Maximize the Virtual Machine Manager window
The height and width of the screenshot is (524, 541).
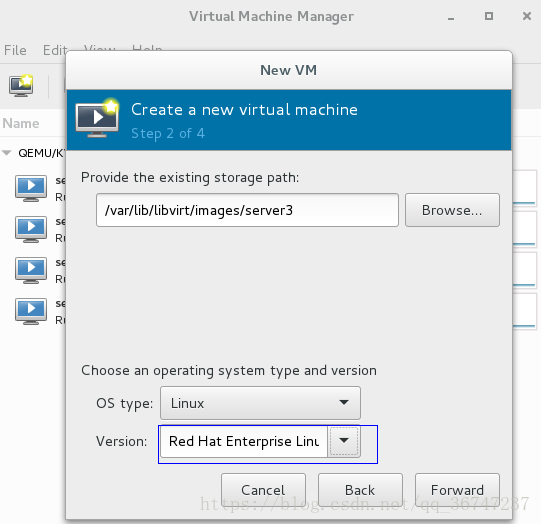pos(489,16)
